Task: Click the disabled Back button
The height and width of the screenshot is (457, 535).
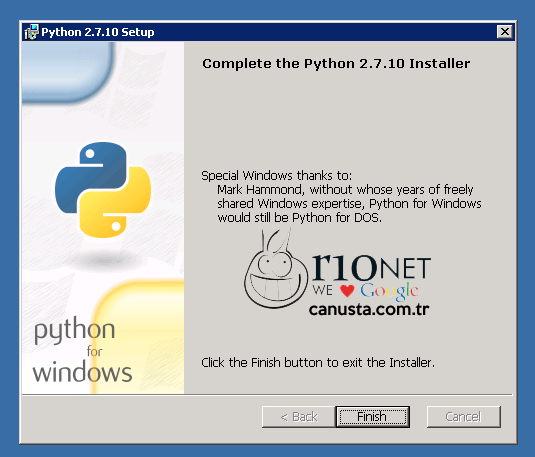Action: [x=299, y=416]
